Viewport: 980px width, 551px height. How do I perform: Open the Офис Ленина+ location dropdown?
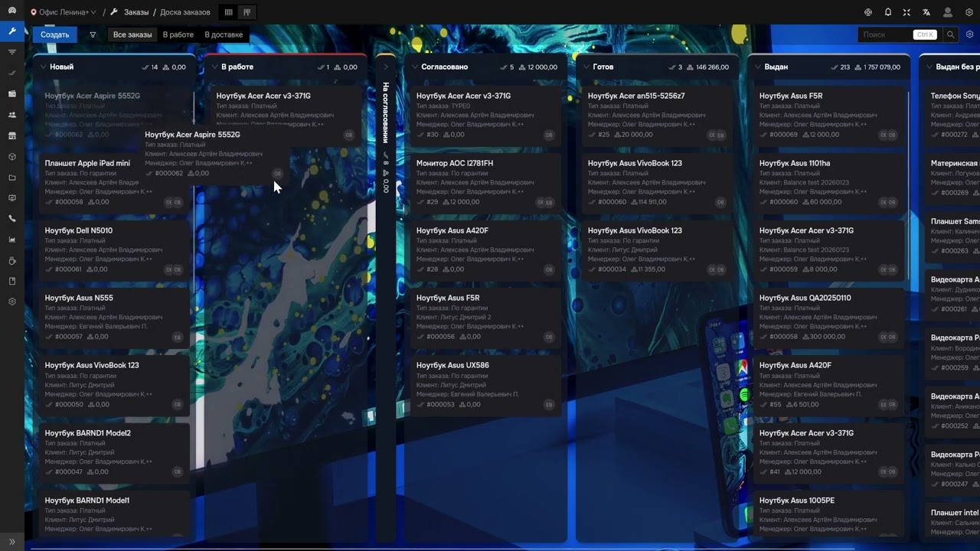pyautogui.click(x=64, y=12)
